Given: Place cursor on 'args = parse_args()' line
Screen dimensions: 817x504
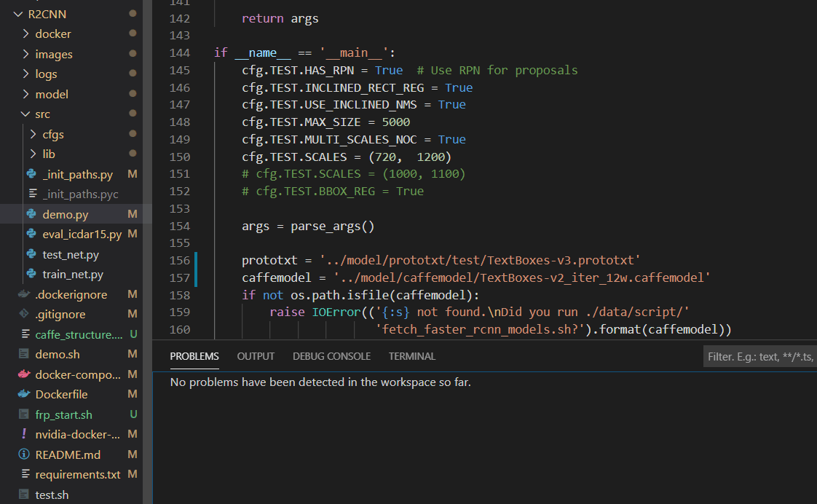Looking at the screenshot, I should pyautogui.click(x=308, y=227).
